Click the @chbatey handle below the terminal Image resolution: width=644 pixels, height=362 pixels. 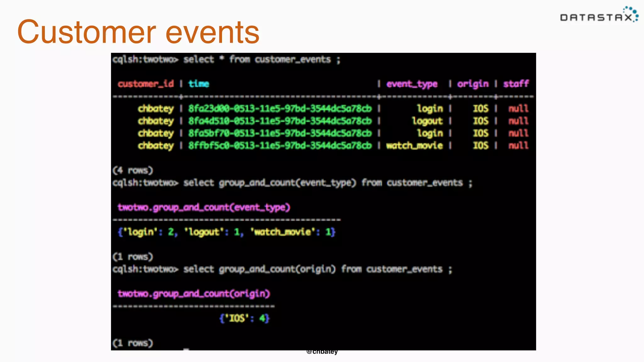[322, 352]
